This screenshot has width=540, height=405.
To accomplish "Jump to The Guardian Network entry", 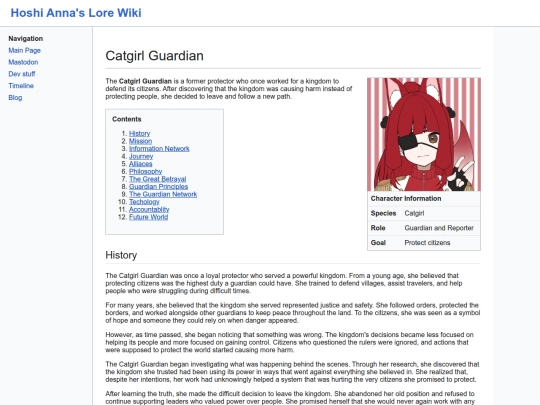I will coord(163,194).
